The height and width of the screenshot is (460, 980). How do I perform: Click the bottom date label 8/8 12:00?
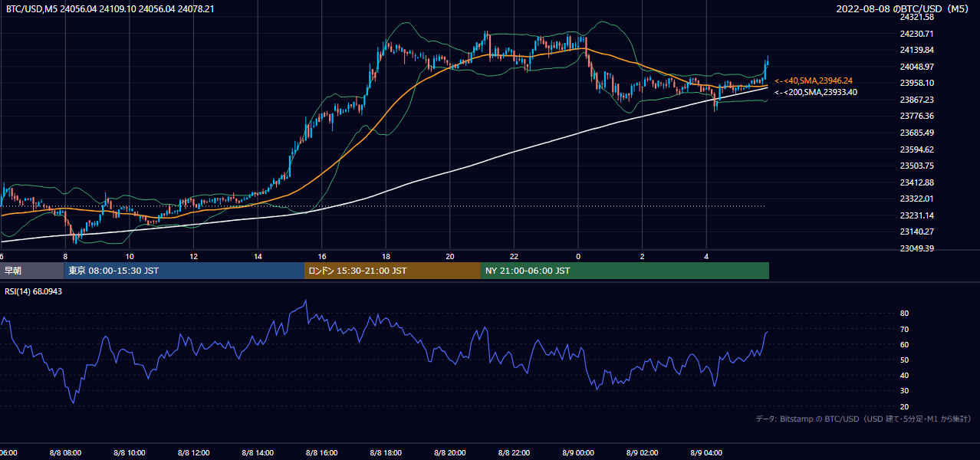193,453
